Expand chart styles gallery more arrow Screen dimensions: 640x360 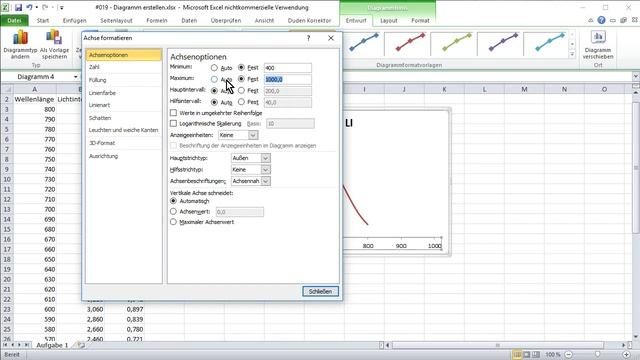[x=572, y=54]
